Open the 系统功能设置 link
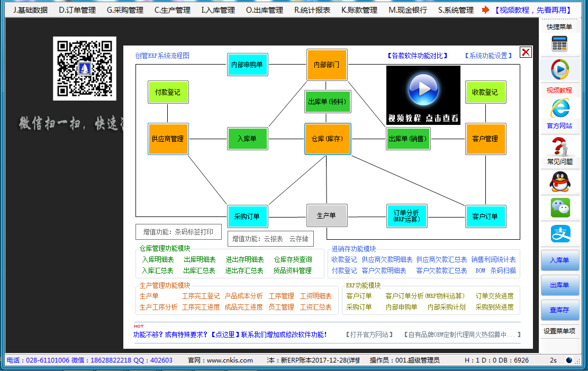 489,56
